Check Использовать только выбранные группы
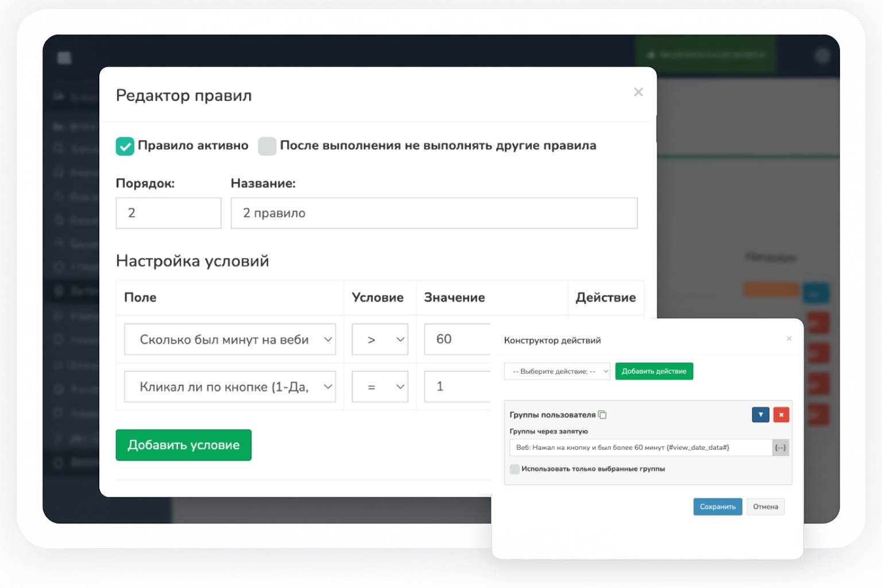 tap(514, 469)
